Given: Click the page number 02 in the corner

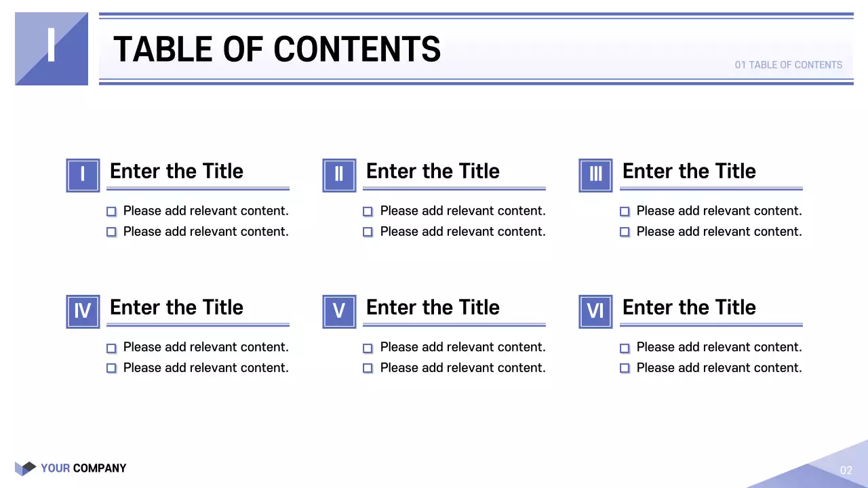Looking at the screenshot, I should (846, 470).
